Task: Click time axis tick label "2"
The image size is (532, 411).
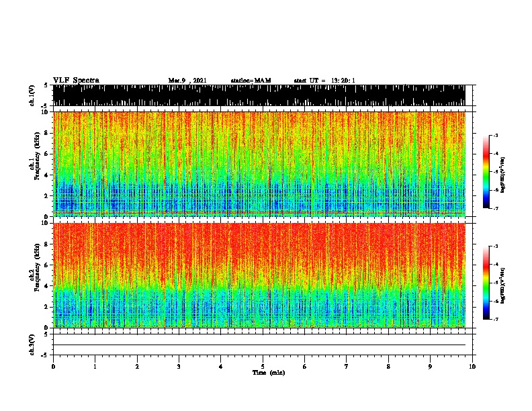Action: click(x=137, y=366)
